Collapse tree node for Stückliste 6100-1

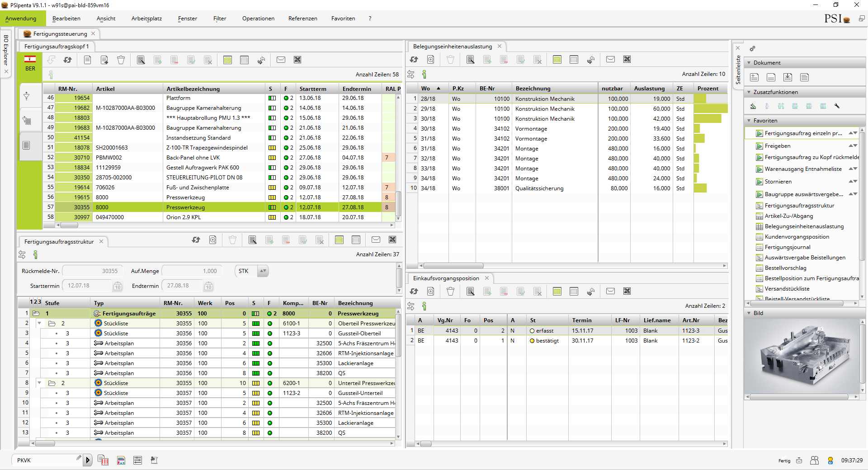pos(39,323)
